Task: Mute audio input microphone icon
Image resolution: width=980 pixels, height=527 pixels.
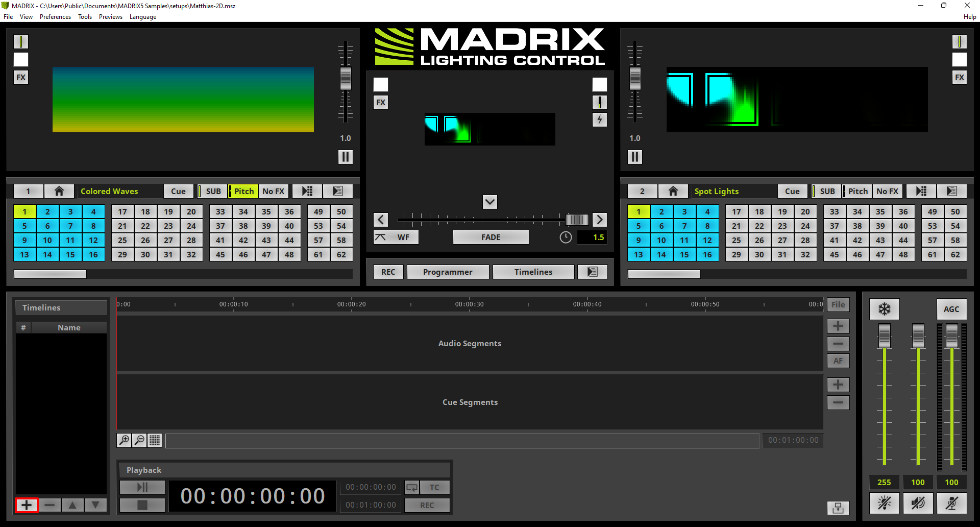Action: pos(951,503)
